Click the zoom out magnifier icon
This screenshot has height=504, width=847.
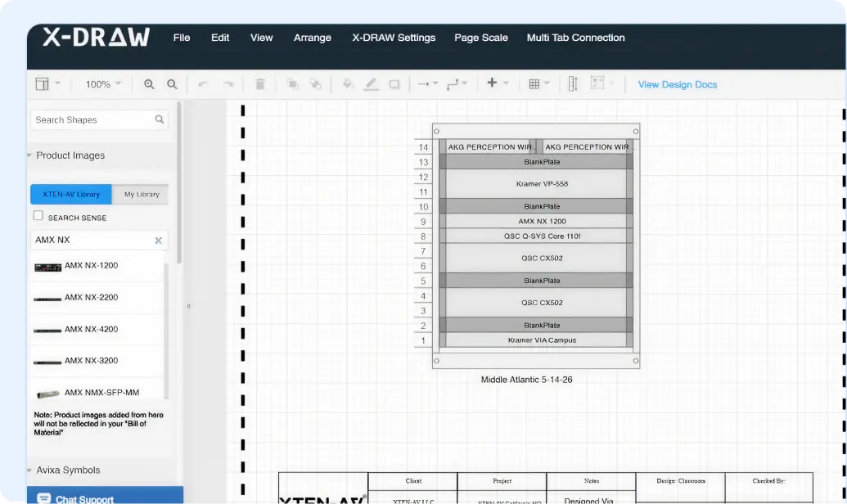pos(172,84)
